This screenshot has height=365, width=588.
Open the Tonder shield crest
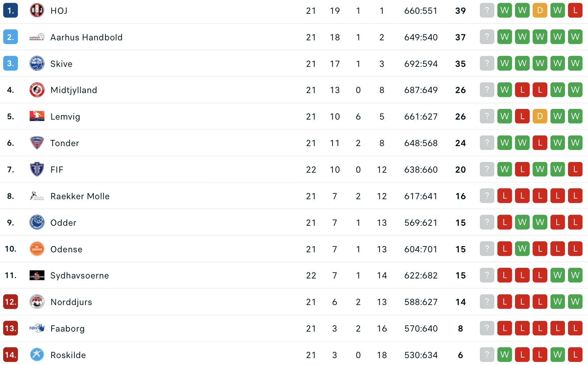coord(37,143)
